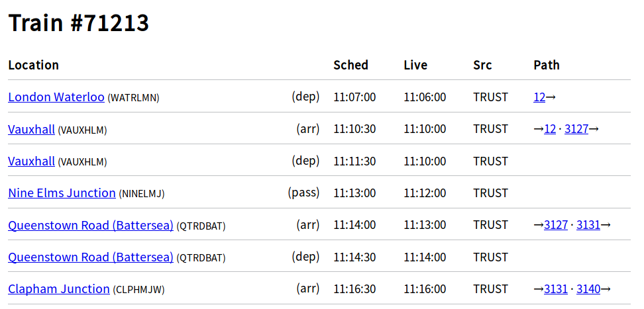
Task: Follow path link 12 in London Waterloo row
Action: (539, 97)
